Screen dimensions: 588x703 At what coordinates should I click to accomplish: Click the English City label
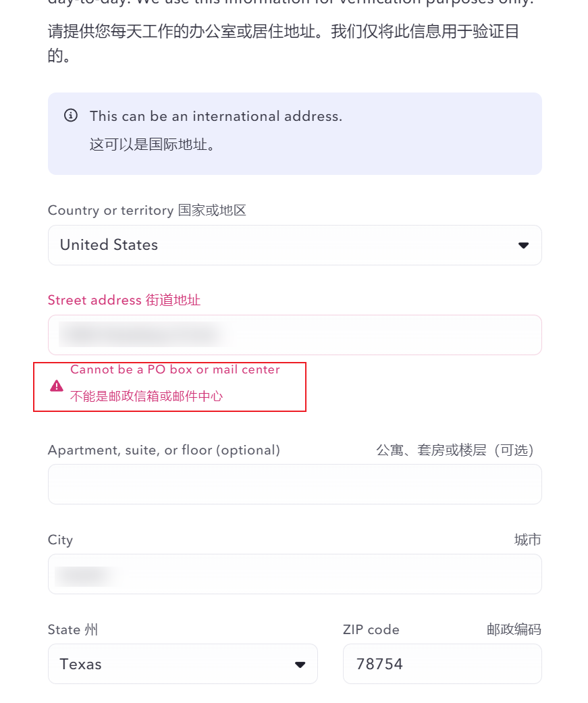pos(60,540)
